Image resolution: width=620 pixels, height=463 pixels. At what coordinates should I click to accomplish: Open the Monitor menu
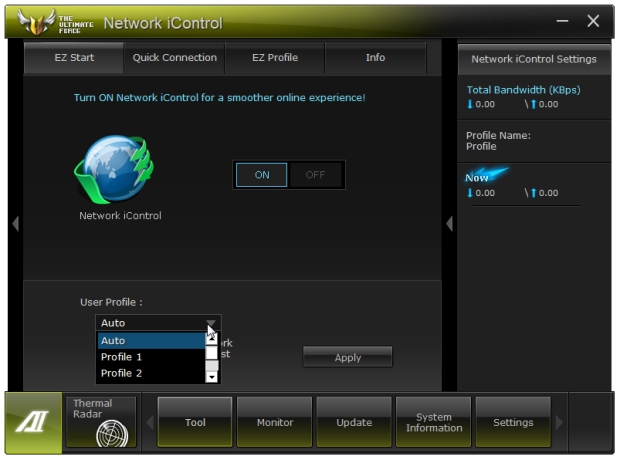tap(274, 422)
